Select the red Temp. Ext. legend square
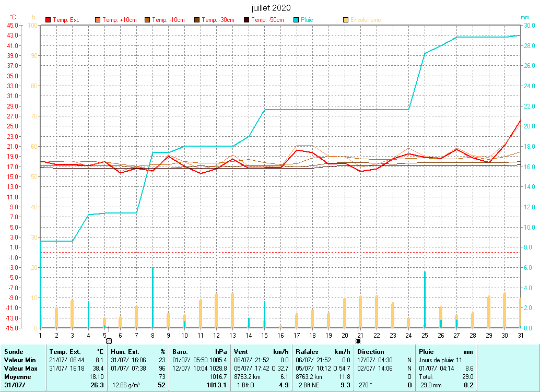Screen dimensions: 540x392 pyautogui.click(x=48, y=20)
